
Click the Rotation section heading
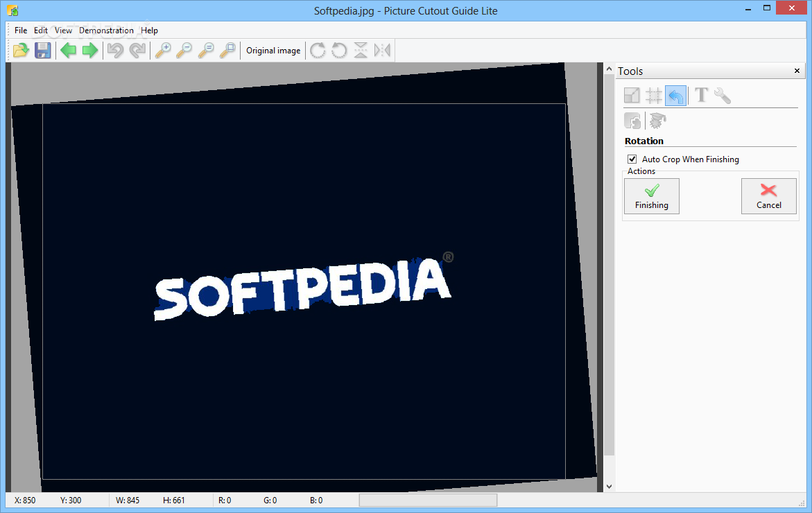(x=643, y=141)
